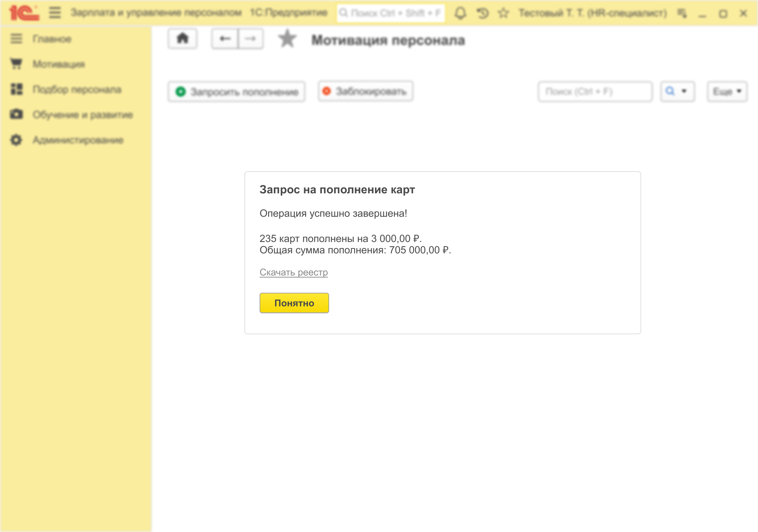758x532 pixels.
Task: Open the history clock icon
Action: tap(482, 13)
